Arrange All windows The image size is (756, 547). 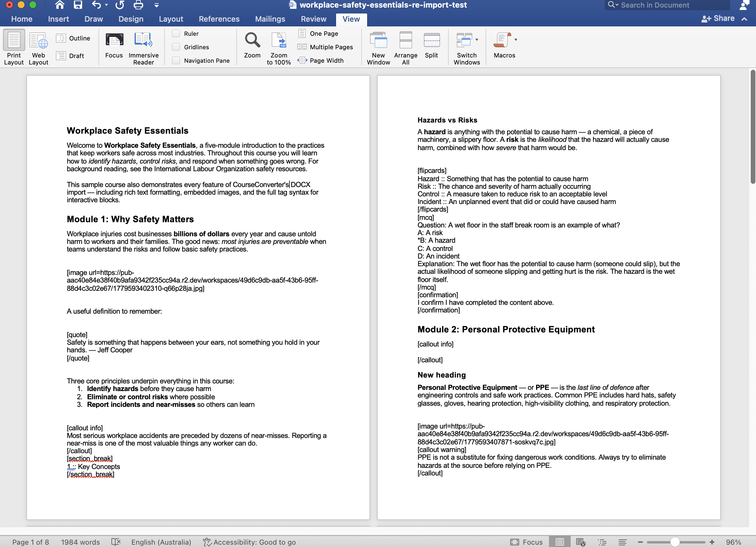point(406,48)
